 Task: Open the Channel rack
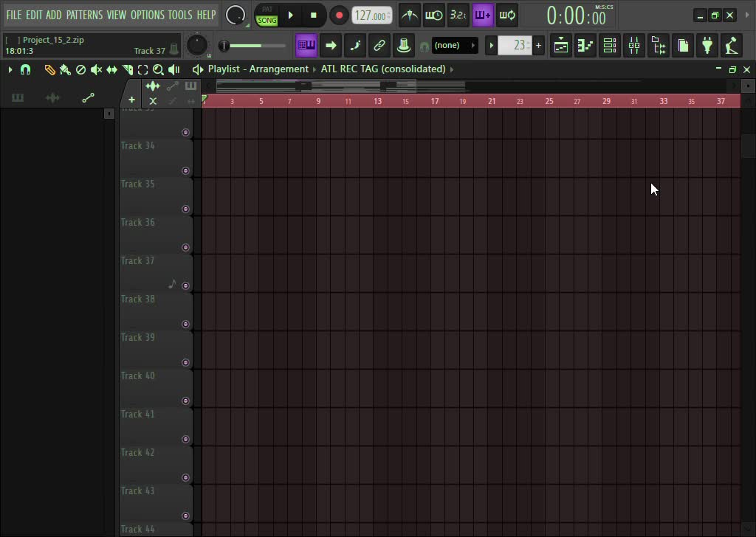click(x=610, y=46)
